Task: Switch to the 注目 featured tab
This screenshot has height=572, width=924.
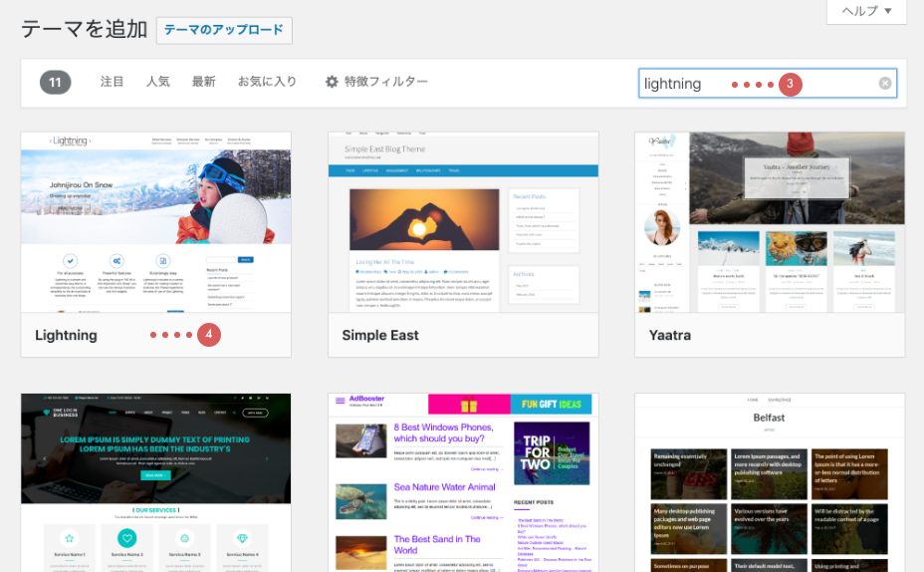Action: (113, 82)
